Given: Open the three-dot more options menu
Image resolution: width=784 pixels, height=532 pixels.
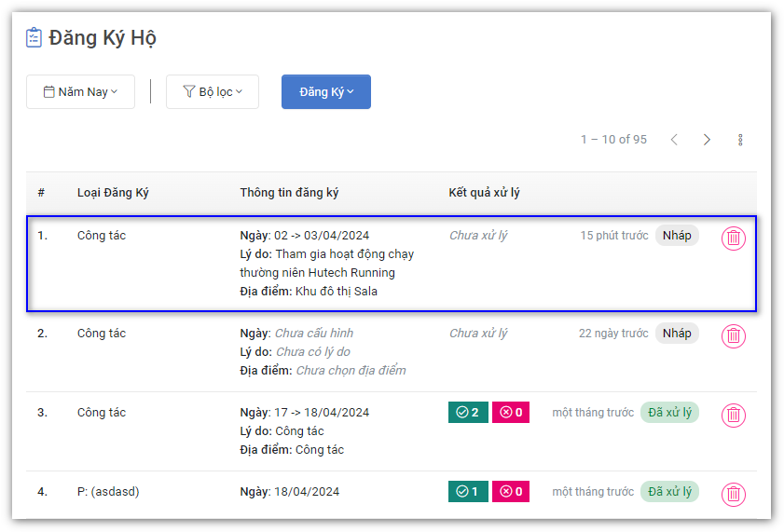Looking at the screenshot, I should pos(740,140).
